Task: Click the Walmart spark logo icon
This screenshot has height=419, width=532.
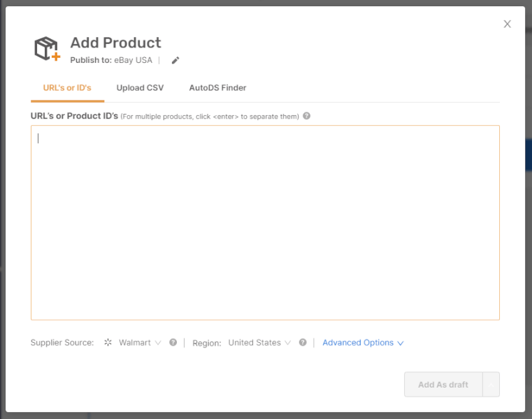Action: (108, 342)
